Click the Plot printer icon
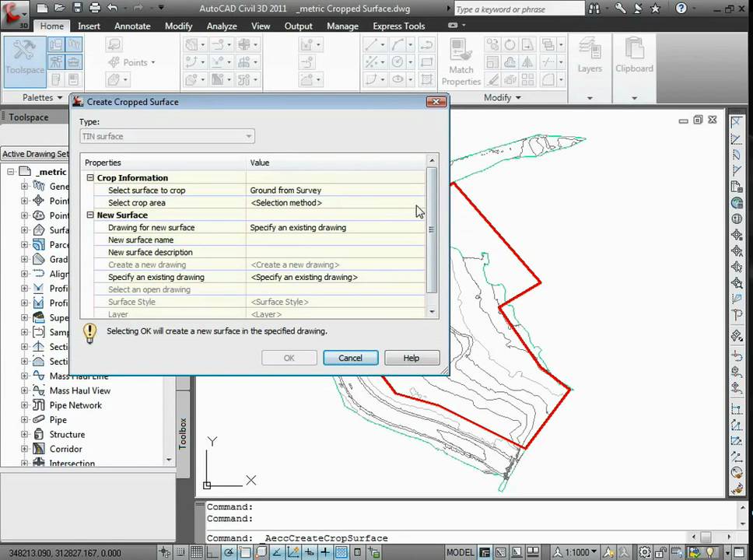Screen dimensions: 753x560 tap(95, 8)
